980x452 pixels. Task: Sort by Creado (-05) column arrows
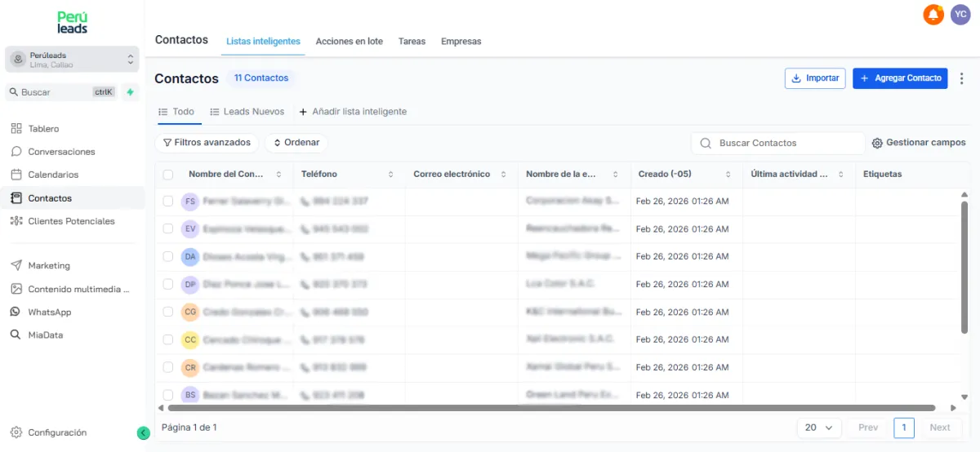[728, 175]
